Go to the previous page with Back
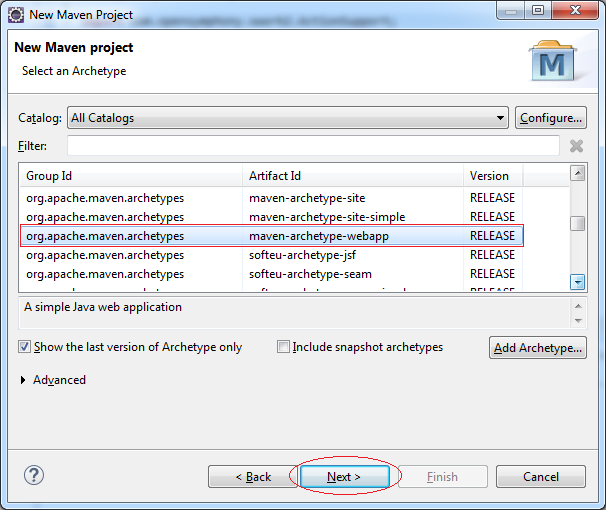The width and height of the screenshot is (606, 510). tap(253, 477)
